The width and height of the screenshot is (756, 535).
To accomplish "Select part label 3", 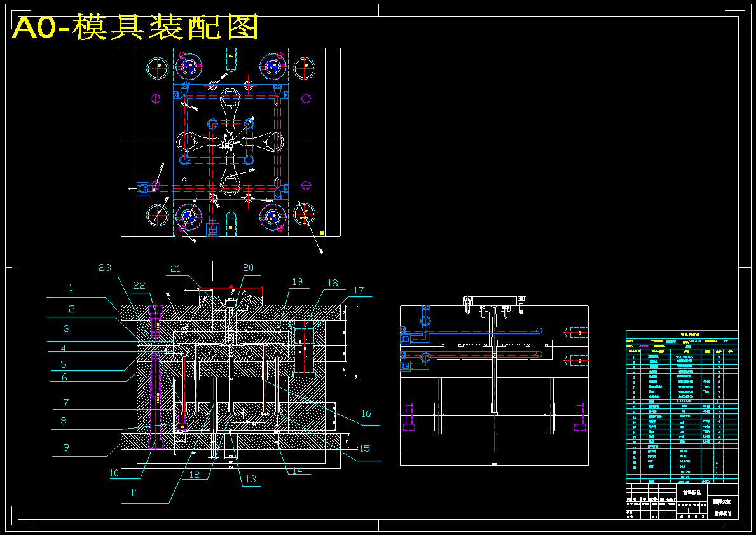I will [x=67, y=328].
